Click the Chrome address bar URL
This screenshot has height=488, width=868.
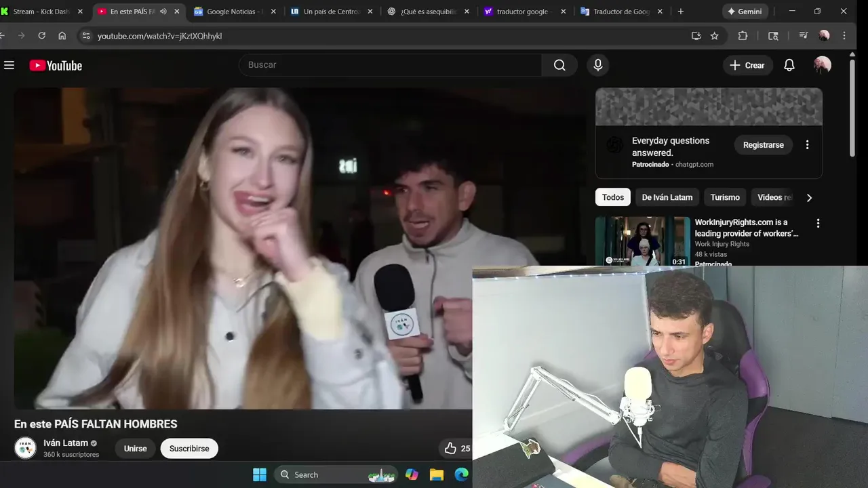(x=159, y=36)
